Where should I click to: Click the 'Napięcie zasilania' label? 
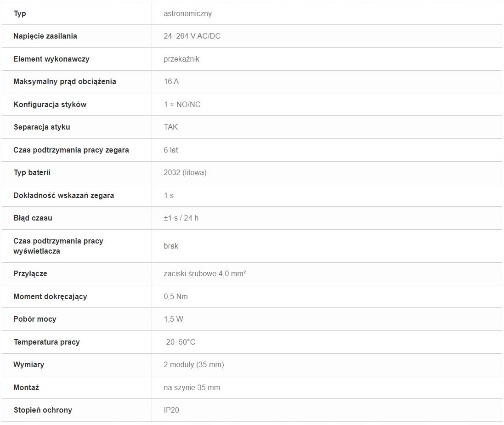(x=45, y=36)
